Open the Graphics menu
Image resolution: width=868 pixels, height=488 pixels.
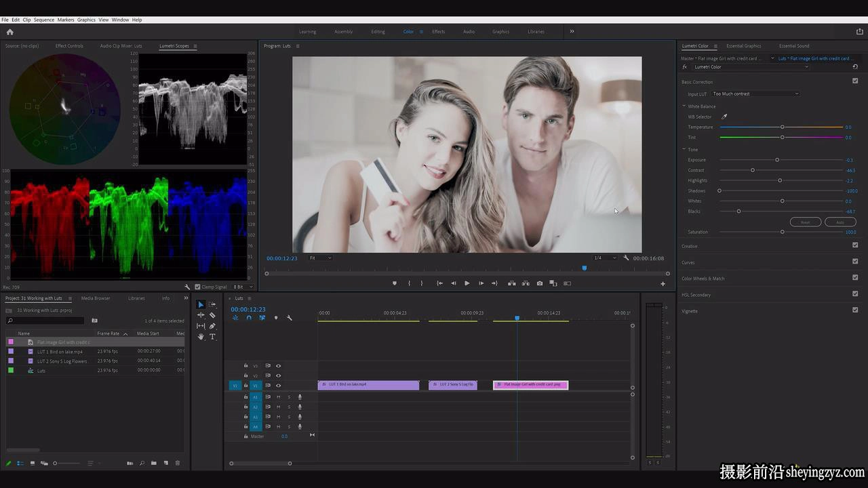click(86, 20)
